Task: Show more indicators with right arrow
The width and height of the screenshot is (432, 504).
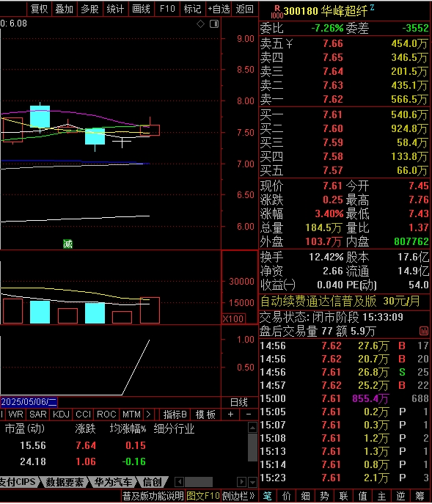Action: point(148,414)
